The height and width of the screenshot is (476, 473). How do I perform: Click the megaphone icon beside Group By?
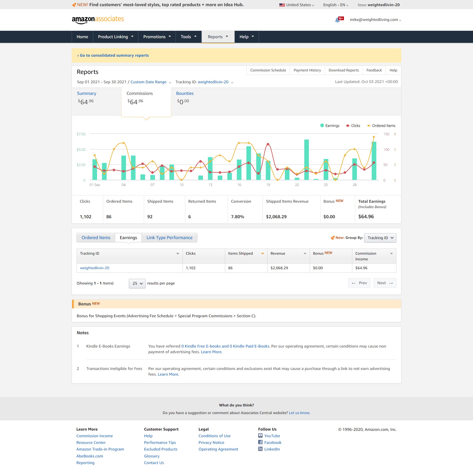tap(332, 238)
